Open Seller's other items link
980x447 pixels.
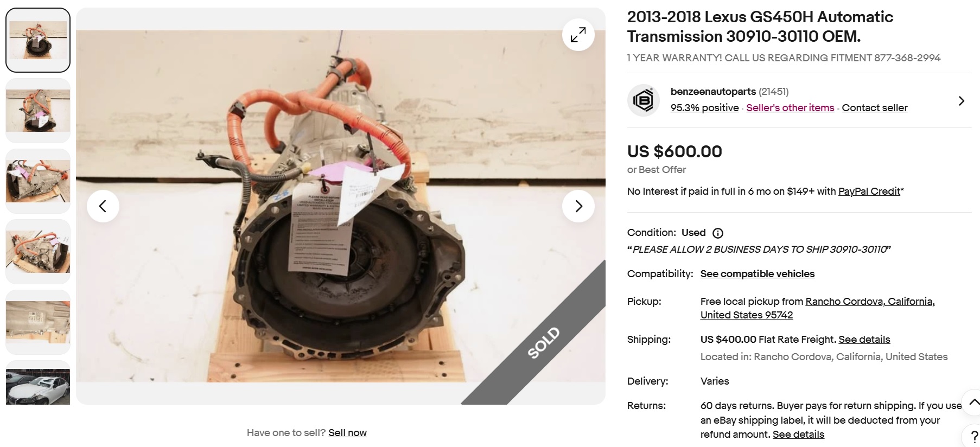pos(790,108)
